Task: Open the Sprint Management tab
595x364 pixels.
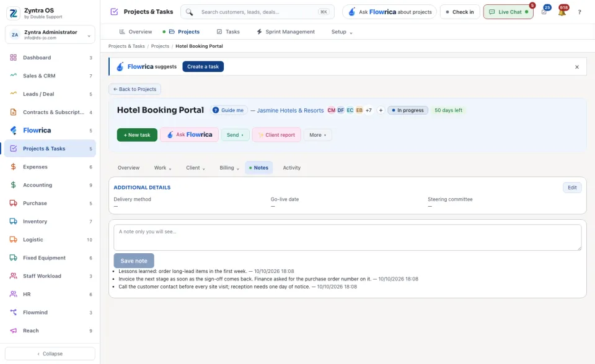Action: coord(286,32)
